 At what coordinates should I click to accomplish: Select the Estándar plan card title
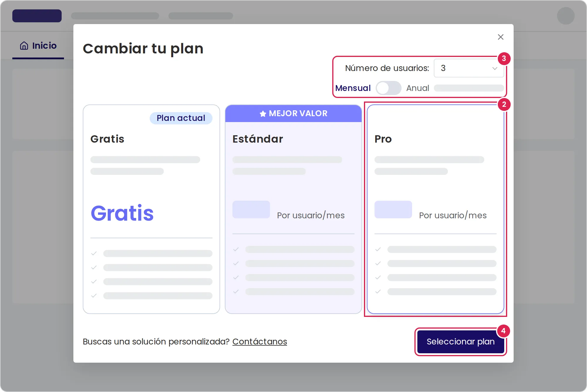tap(257, 139)
